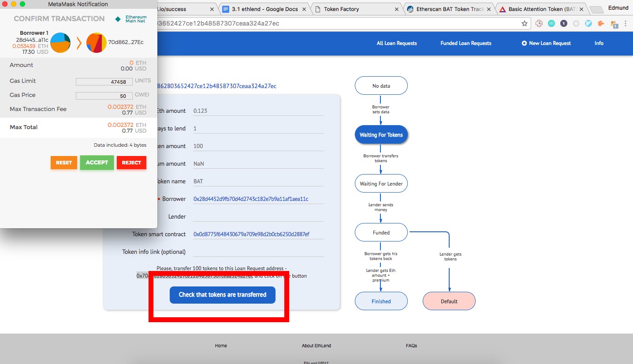Click the recipient 70d862...27Ec identicon
Viewport: 633px width, 364px height.
tap(97, 43)
